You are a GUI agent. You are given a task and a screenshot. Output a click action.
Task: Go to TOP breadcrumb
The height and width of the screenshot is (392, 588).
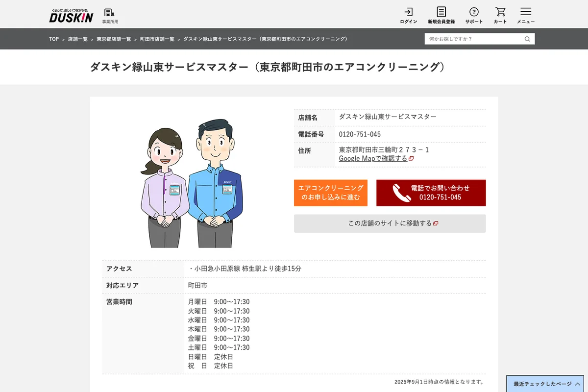[54, 39]
